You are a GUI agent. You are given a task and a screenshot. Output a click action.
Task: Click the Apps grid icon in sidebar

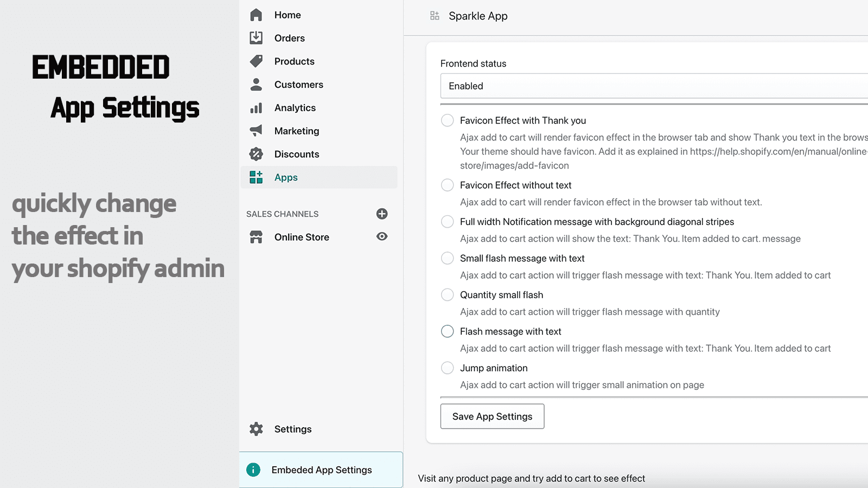(256, 177)
